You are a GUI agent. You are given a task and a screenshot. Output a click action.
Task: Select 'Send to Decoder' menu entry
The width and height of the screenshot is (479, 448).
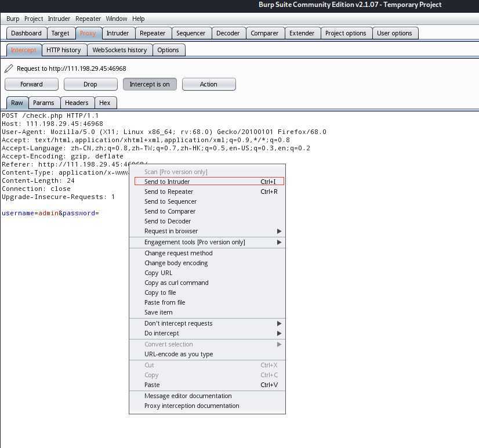click(x=208, y=221)
